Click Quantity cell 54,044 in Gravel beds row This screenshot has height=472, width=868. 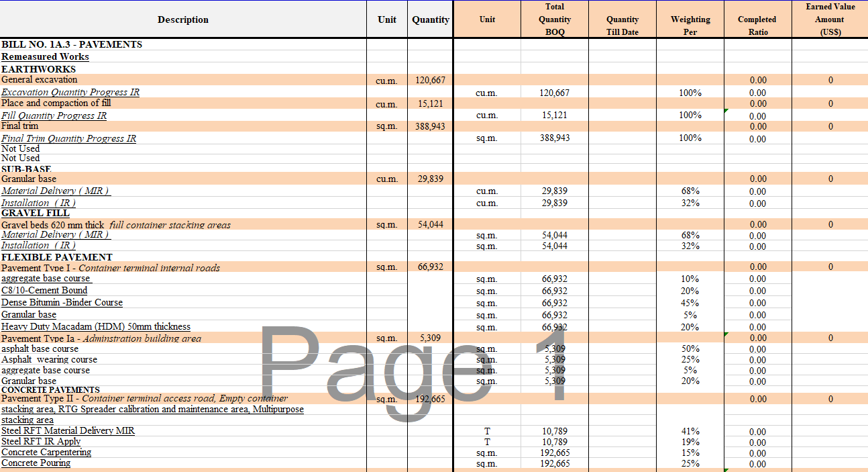point(431,224)
